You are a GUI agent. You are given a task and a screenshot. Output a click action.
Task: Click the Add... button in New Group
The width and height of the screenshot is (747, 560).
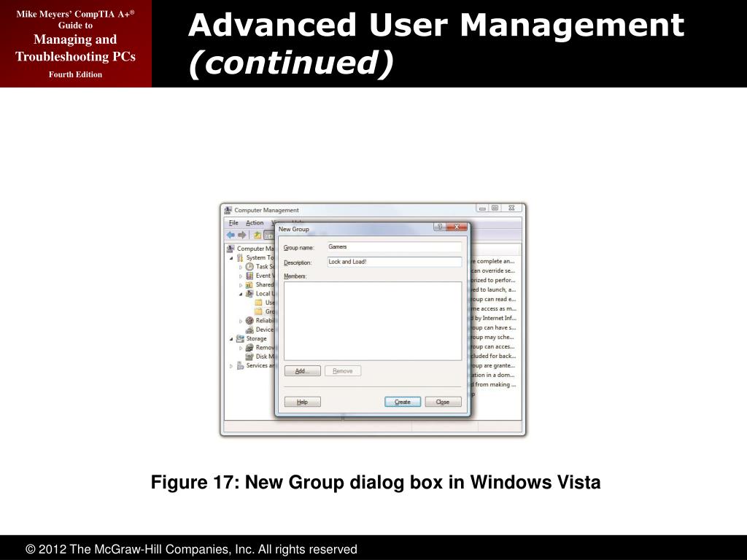pos(303,371)
